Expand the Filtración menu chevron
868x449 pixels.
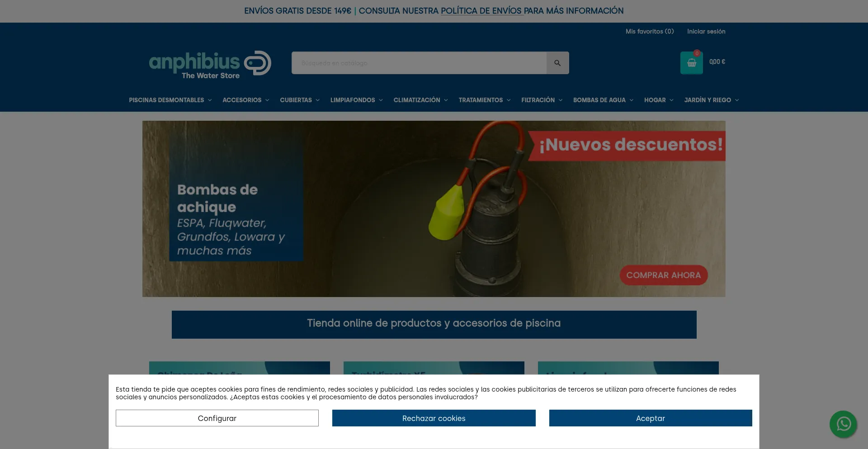click(561, 100)
